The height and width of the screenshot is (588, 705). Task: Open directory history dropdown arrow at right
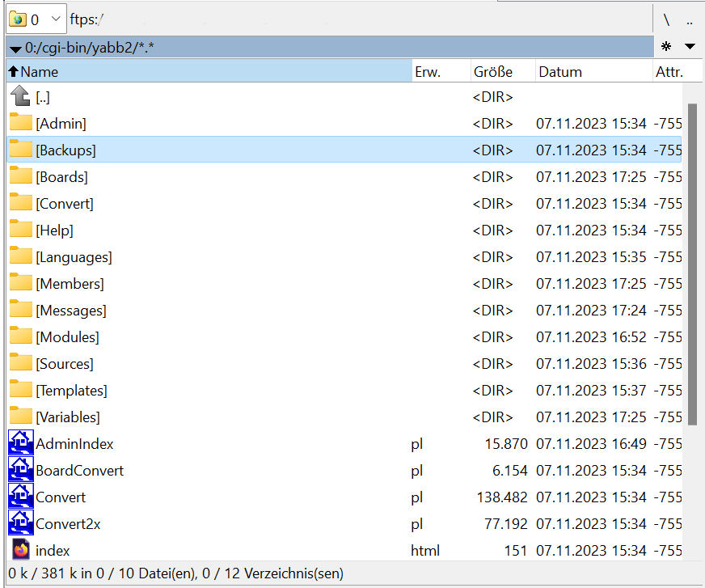pyautogui.click(x=690, y=47)
